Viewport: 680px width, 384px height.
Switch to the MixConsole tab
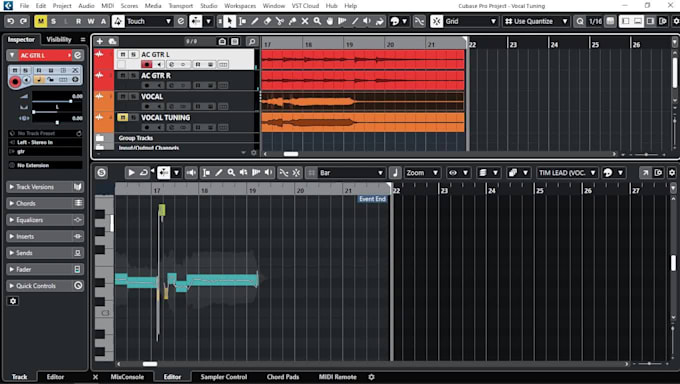[127, 377]
